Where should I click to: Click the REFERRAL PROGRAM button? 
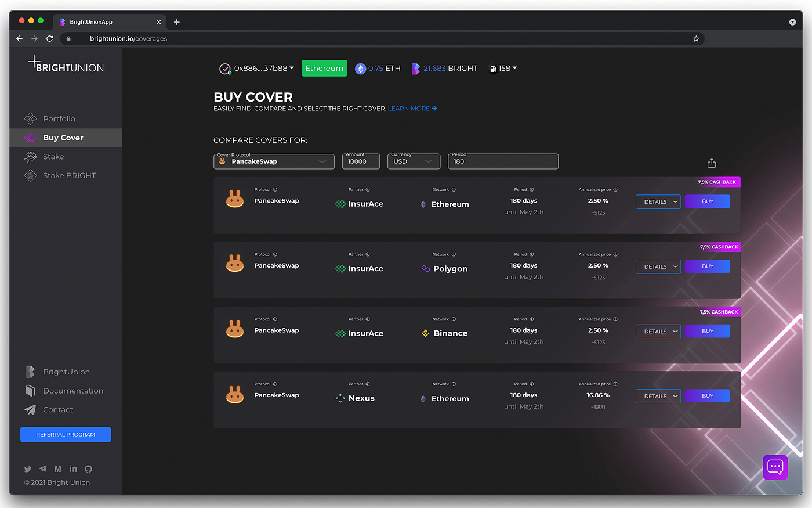click(66, 434)
